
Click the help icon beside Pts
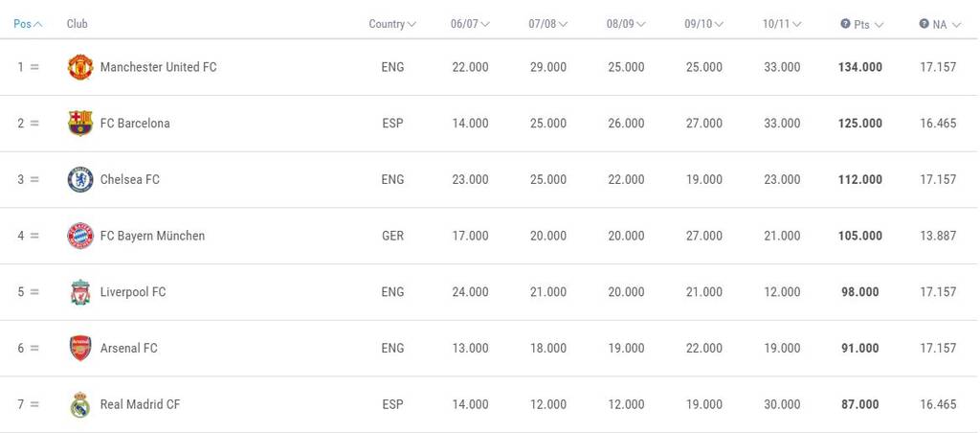point(845,24)
